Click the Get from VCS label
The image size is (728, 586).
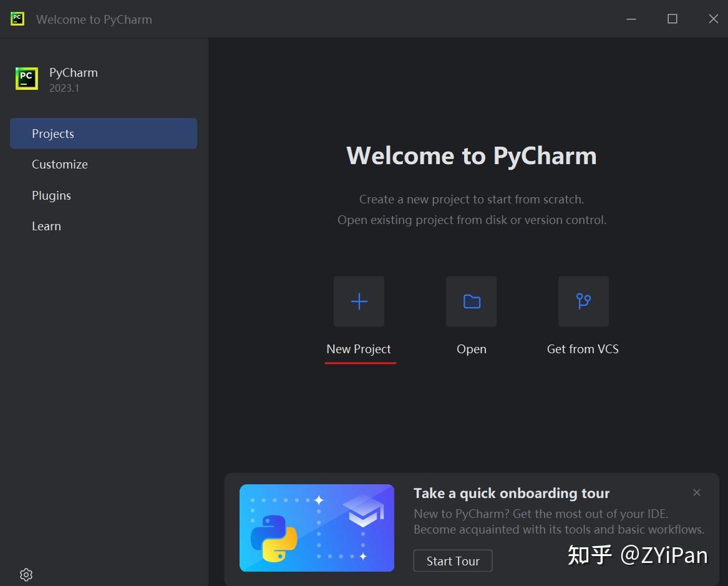coord(583,349)
